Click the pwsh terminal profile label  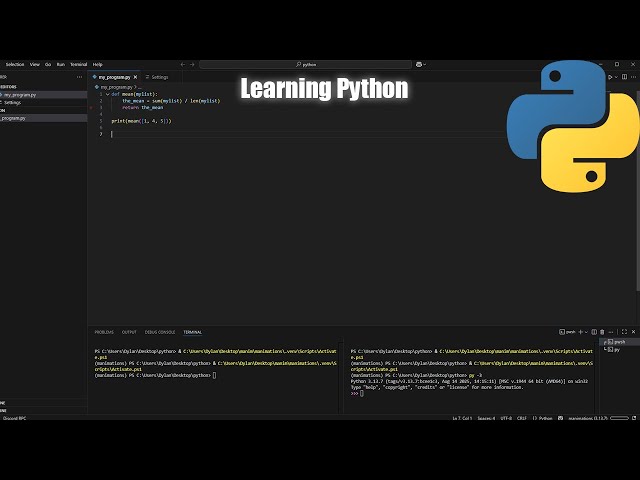[x=567, y=332]
